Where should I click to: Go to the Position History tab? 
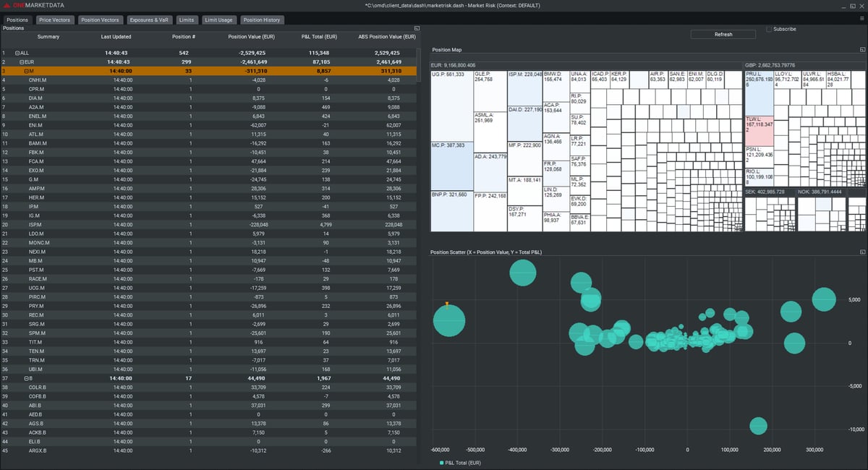coord(262,20)
